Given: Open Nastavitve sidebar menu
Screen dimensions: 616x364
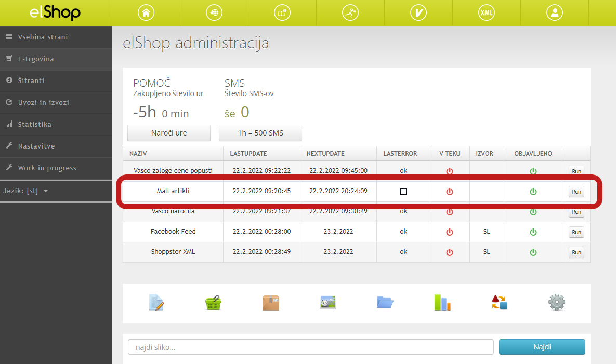Looking at the screenshot, I should coord(56,146).
